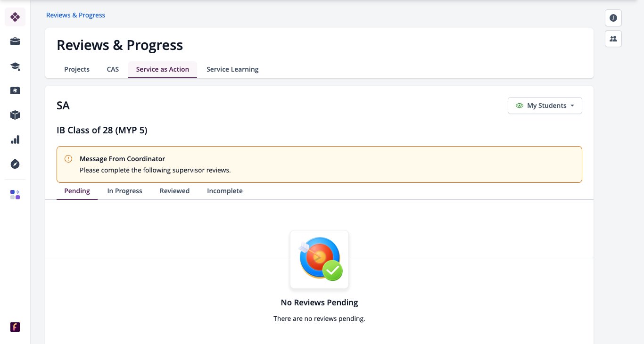Screen dimensions: 644x344
Task: Click 'There are no reviews pending.' text
Action: click(x=320, y=319)
